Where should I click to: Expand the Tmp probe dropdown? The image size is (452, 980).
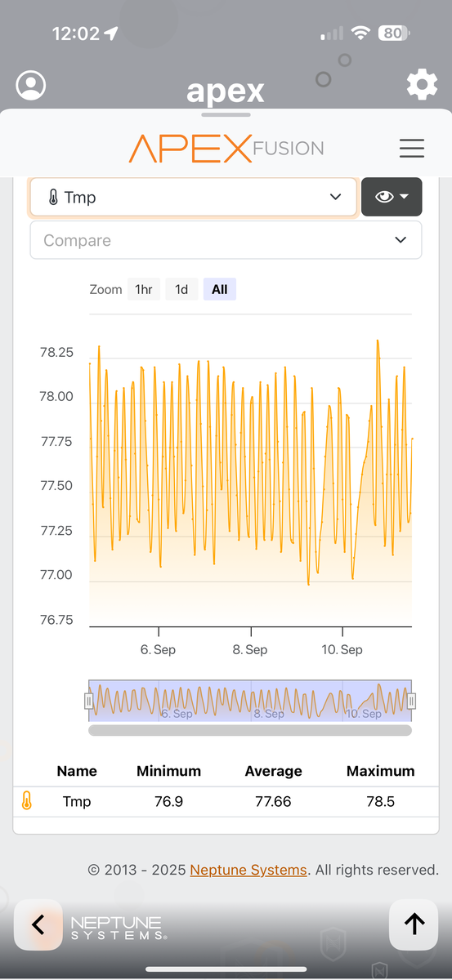click(194, 197)
